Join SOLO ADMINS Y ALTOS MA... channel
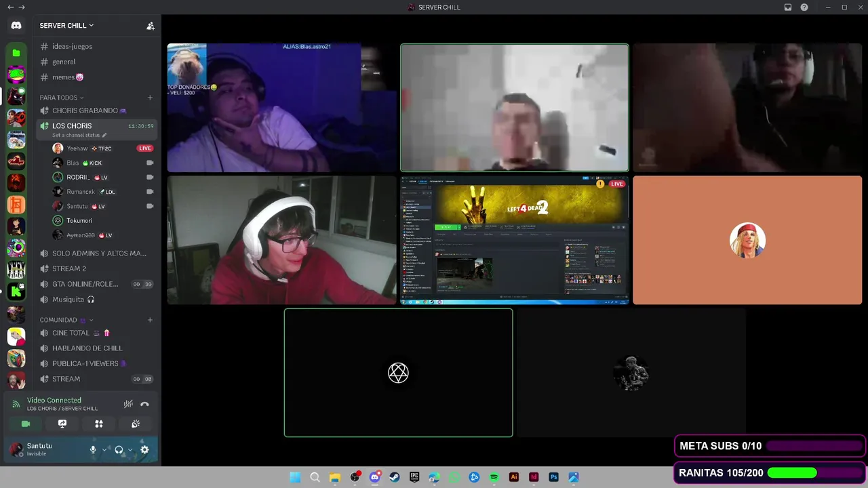The image size is (868, 488). tap(95, 253)
